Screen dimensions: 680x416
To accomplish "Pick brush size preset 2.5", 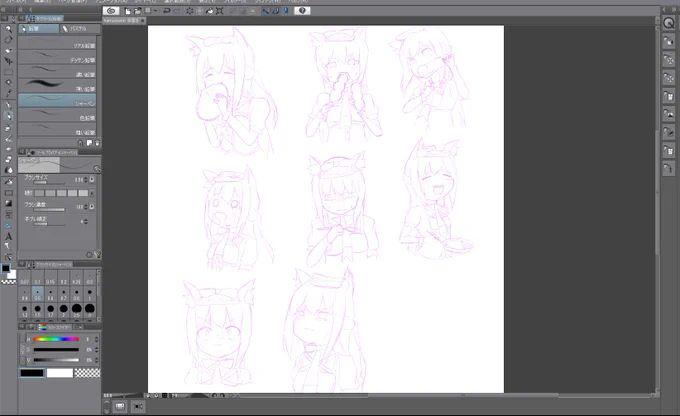I will (x=77, y=310).
